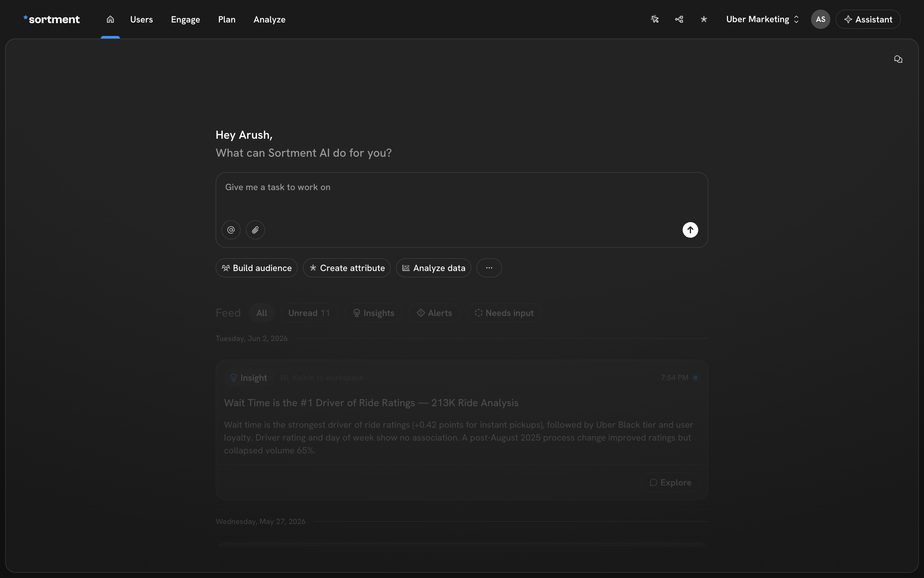Click the Insight tag on the feed card

249,378
